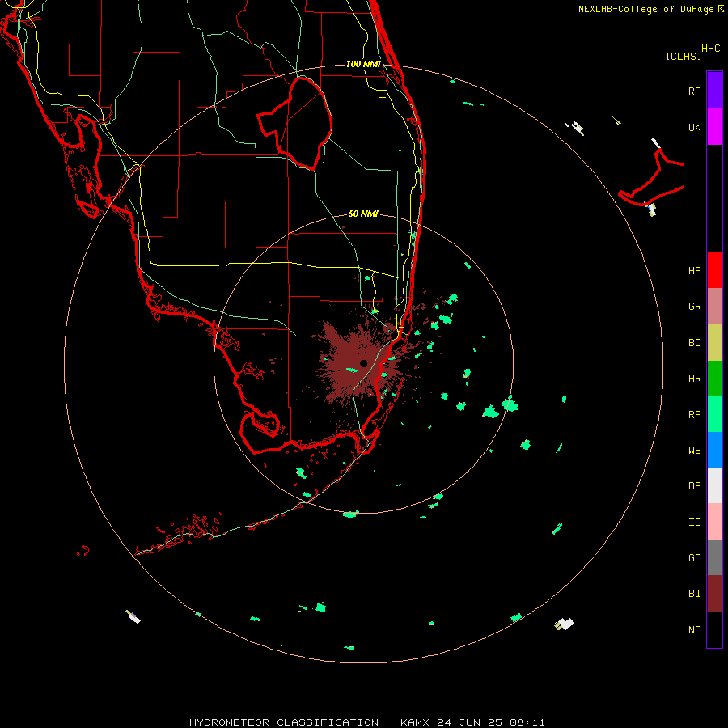Select the IC light pink legend swatch
Image resolution: width=728 pixels, height=728 pixels.
(x=714, y=522)
